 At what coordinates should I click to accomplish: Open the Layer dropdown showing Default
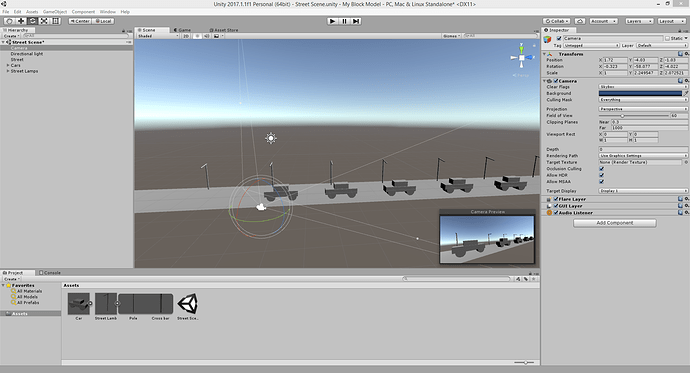tap(661, 45)
